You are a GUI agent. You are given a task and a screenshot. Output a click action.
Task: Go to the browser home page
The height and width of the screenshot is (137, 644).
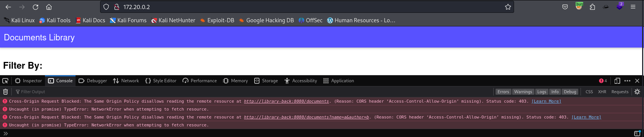click(49, 7)
